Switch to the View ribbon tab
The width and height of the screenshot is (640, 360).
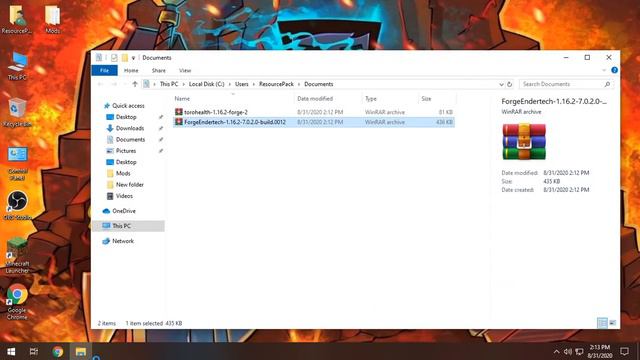click(x=185, y=70)
